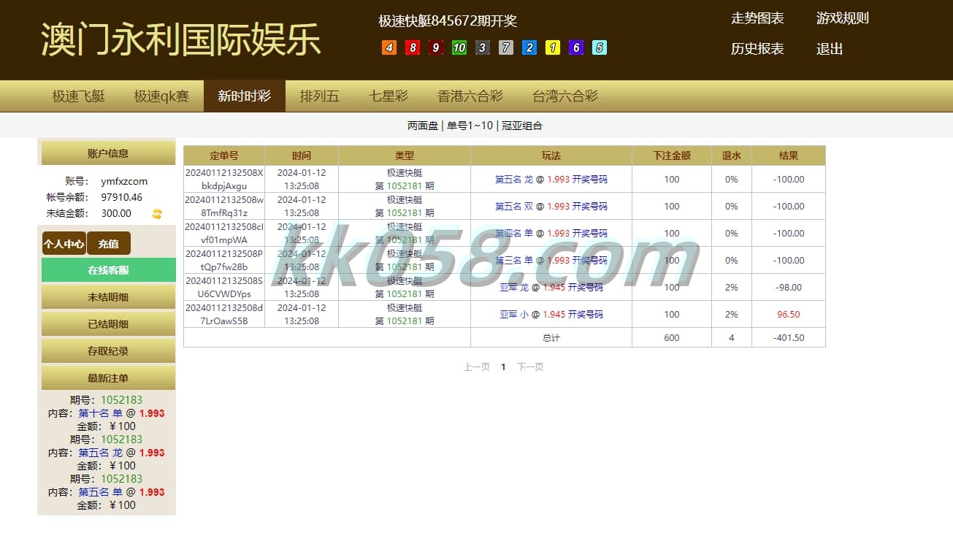This screenshot has width=953, height=560.
Task: Click the 第十名 单 latest bet entry
Action: [x=101, y=413]
